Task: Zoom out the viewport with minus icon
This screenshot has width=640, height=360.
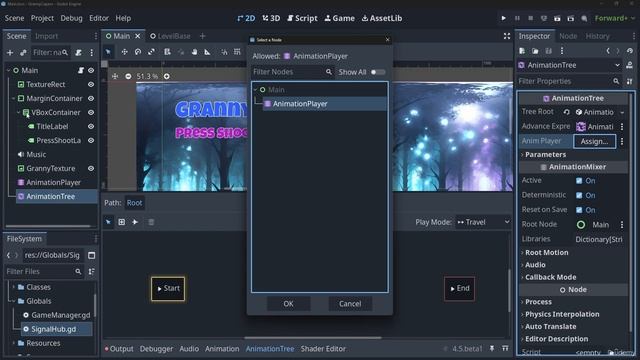Action: pyautogui.click(x=128, y=76)
